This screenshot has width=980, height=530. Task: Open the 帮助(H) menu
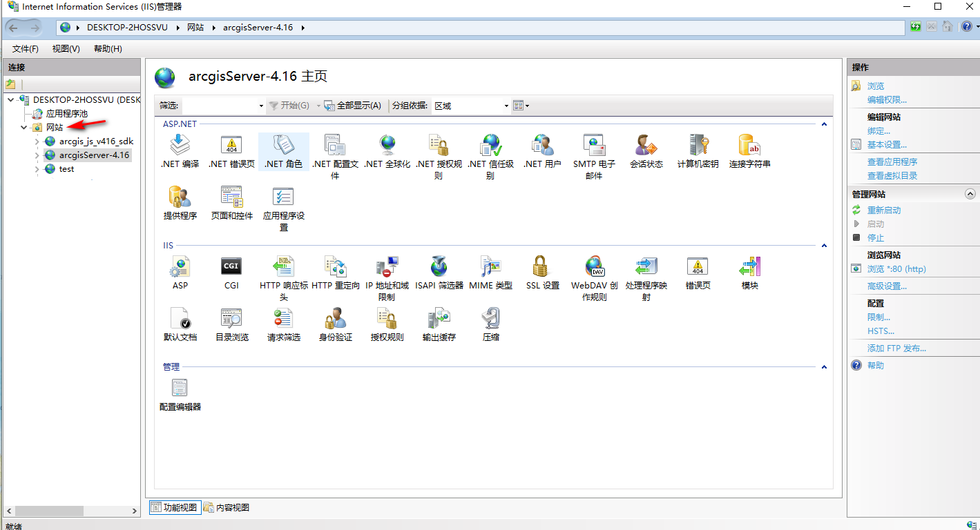point(108,49)
